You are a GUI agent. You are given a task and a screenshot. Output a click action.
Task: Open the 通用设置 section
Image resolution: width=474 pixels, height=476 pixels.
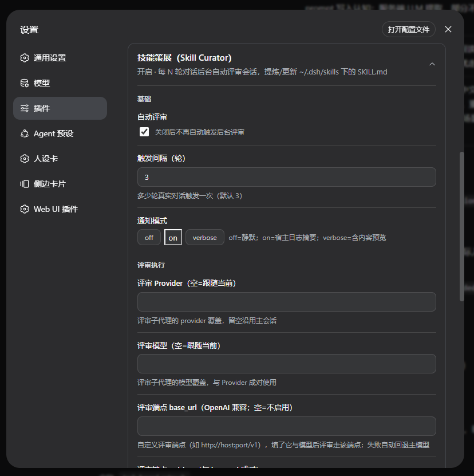pyautogui.click(x=60, y=58)
